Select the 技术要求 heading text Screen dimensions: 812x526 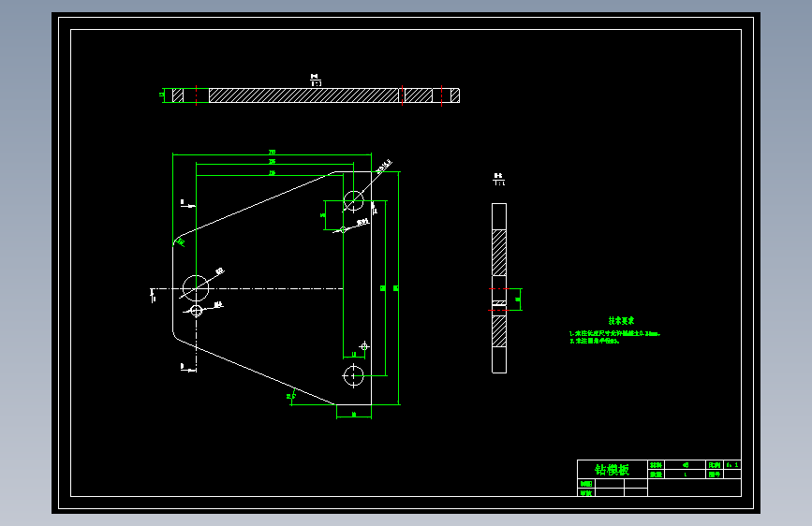tap(621, 320)
